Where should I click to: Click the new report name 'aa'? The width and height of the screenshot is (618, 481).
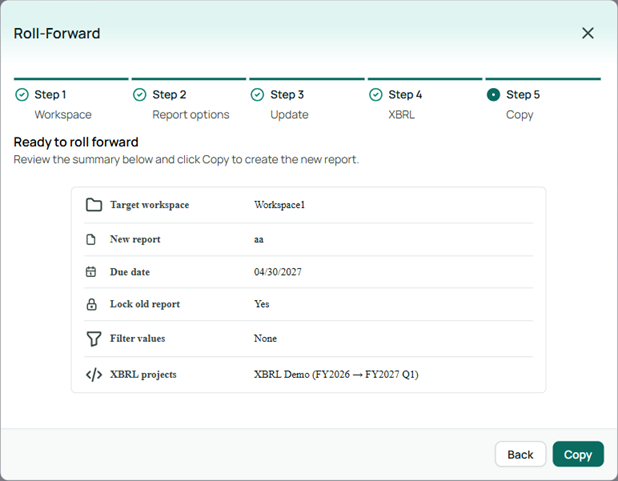click(x=259, y=239)
